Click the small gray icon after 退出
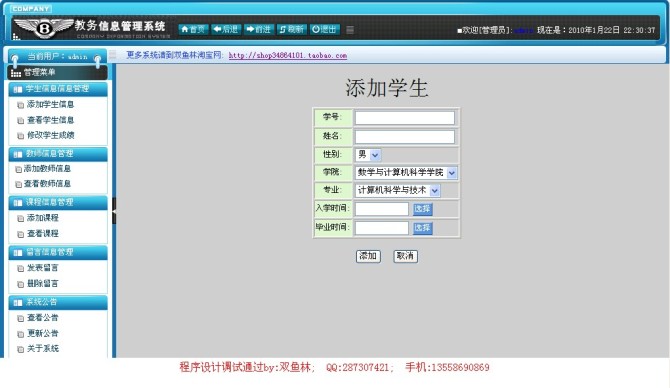Screen dimensions: 670x388 pos(350,29)
